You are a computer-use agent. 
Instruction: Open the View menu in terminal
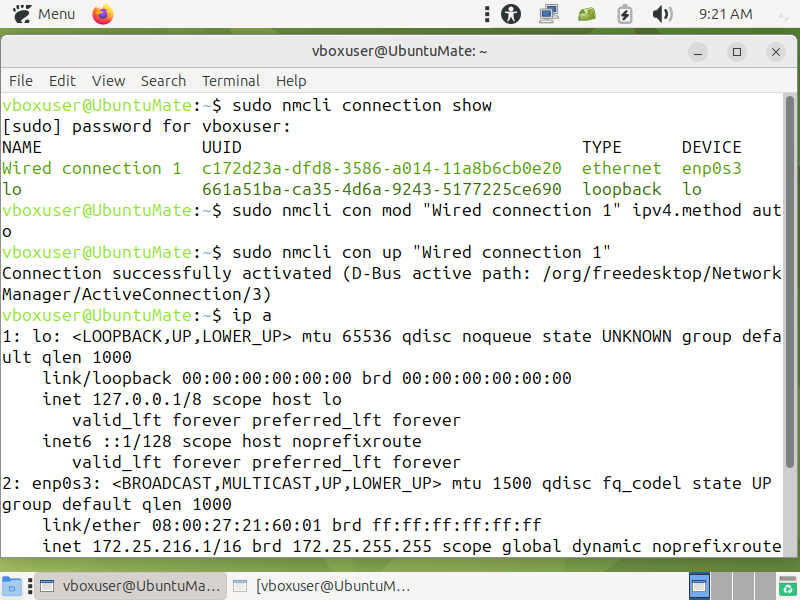click(108, 81)
